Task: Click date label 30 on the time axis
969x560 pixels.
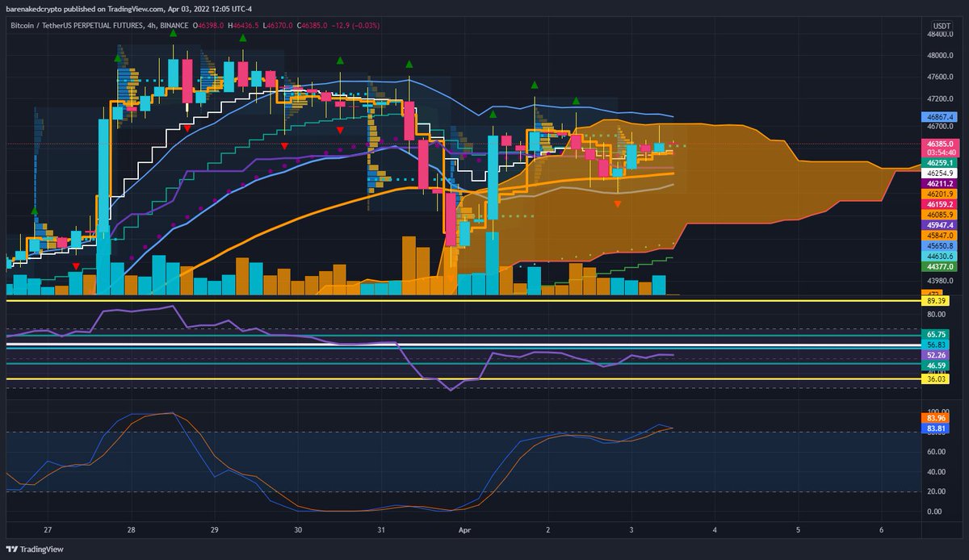Action: tap(298, 530)
